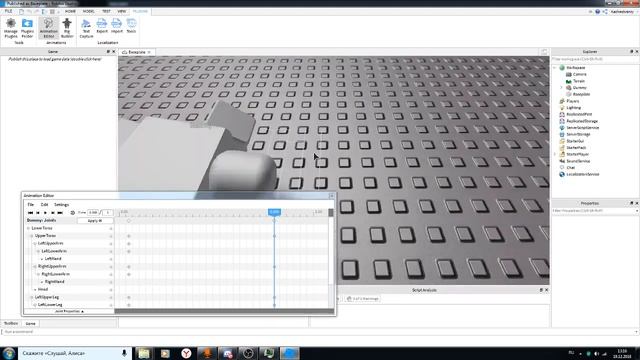This screenshot has width=640, height=360.
Task: Select Baseplate in Explorer
Action: click(581, 94)
